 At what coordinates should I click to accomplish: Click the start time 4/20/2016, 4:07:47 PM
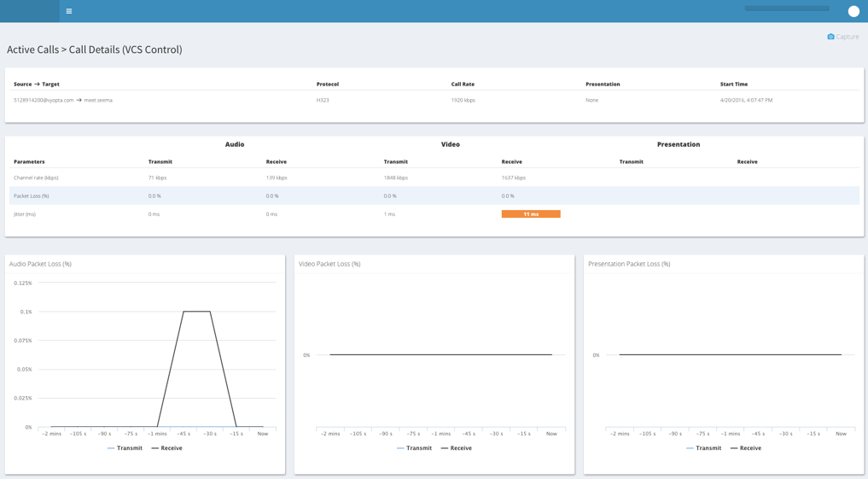point(746,100)
